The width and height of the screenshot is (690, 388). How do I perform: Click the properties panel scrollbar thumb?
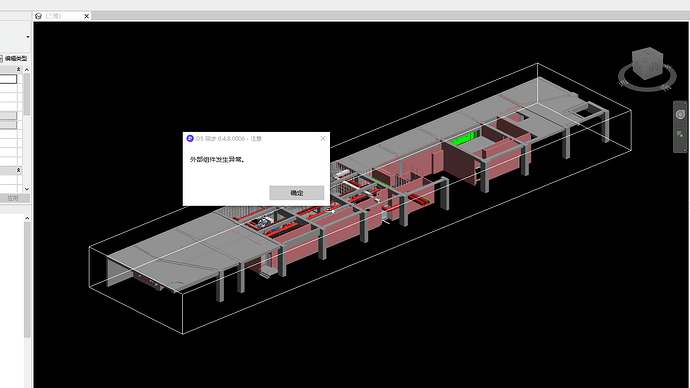point(27,95)
